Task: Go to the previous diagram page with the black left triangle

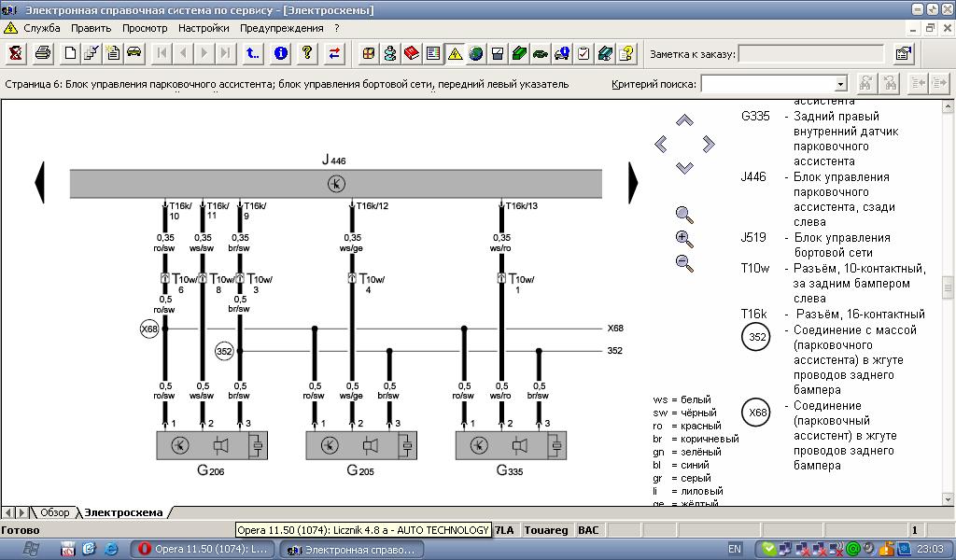Action: 39,182
